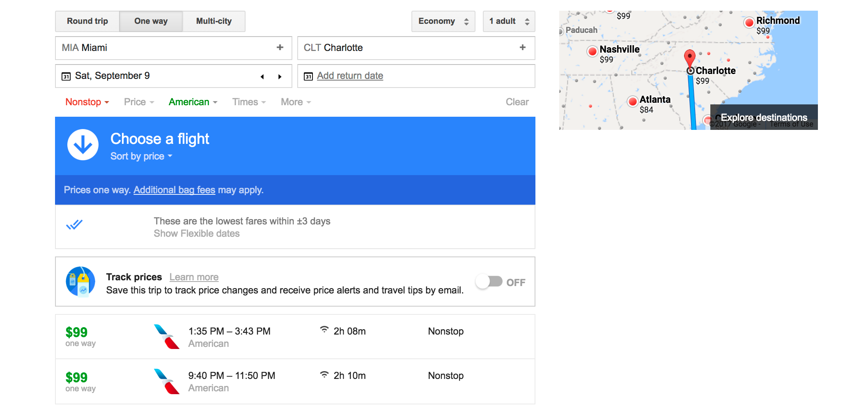
Task: Open the Economy cabin class dropdown
Action: click(443, 21)
